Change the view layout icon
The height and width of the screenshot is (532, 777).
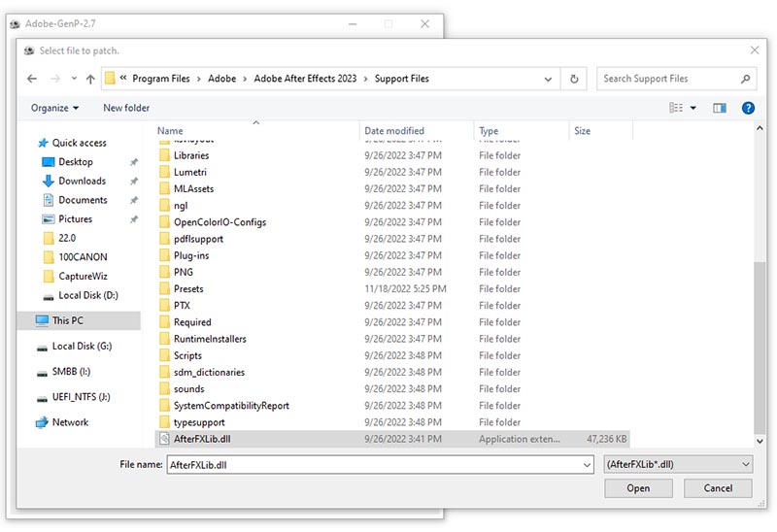coord(676,108)
